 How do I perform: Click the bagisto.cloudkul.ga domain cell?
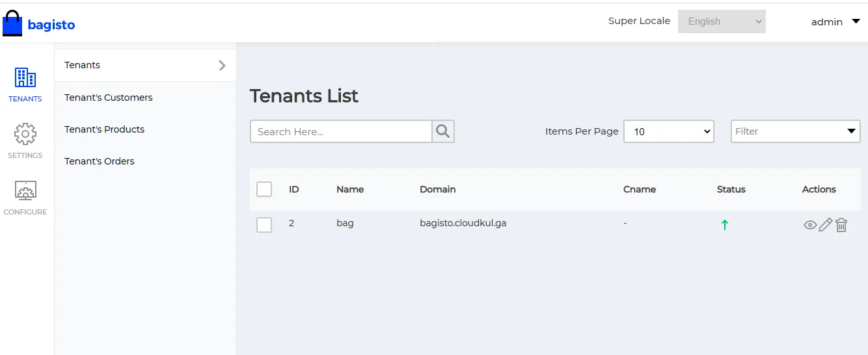[x=463, y=223]
